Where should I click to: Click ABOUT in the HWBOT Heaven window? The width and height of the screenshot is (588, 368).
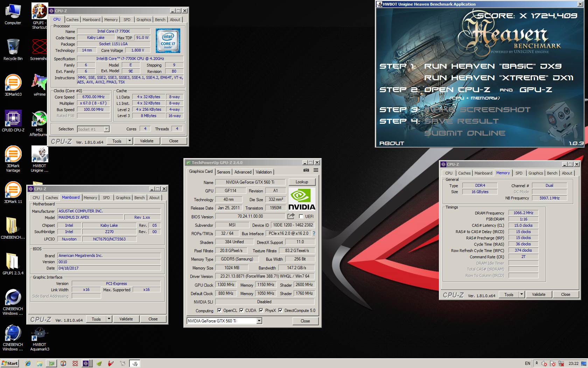tap(392, 143)
